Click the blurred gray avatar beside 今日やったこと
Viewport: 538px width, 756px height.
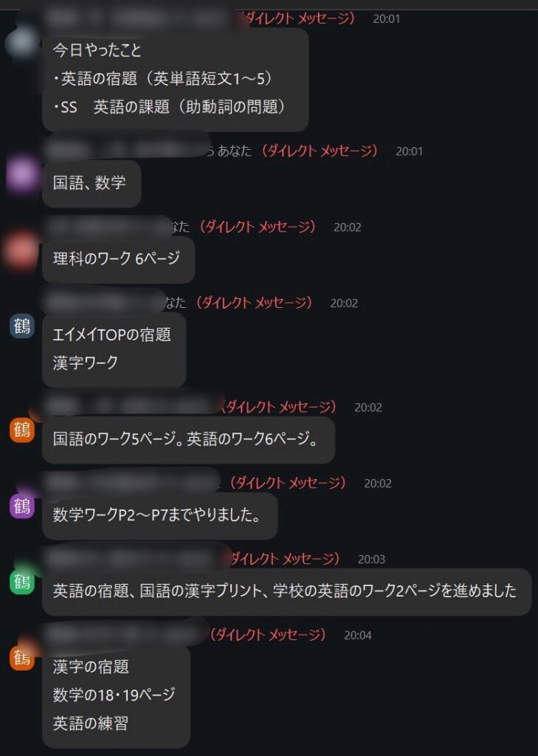pyautogui.click(x=22, y=42)
